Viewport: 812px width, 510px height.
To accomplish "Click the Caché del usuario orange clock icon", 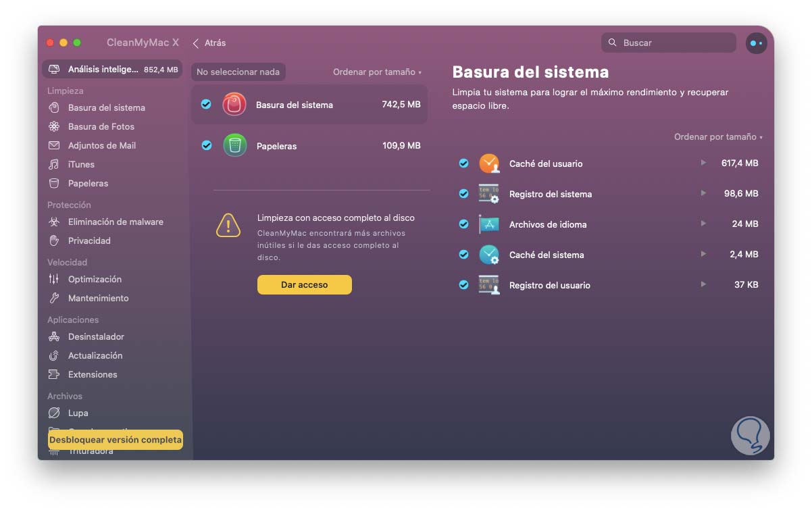I will click(x=489, y=163).
